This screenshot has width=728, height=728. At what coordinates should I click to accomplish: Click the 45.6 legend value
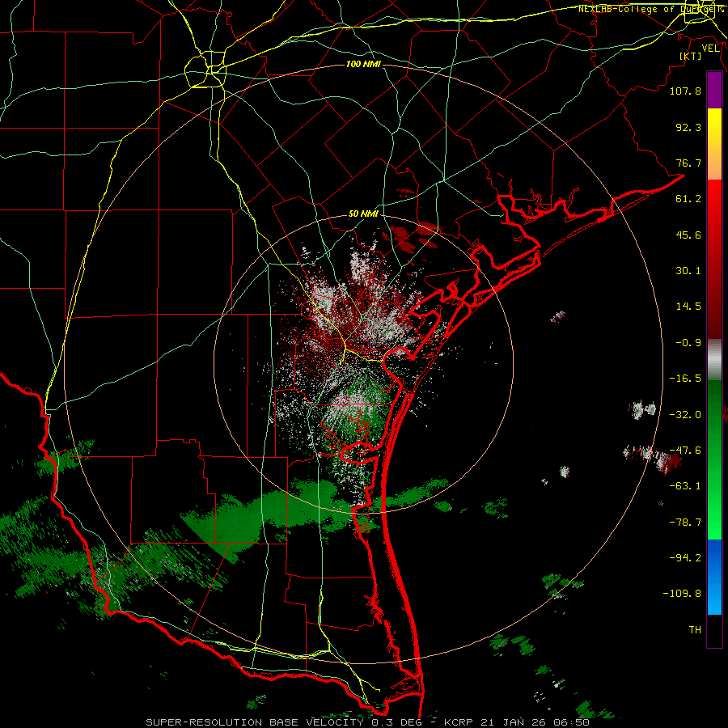point(688,235)
